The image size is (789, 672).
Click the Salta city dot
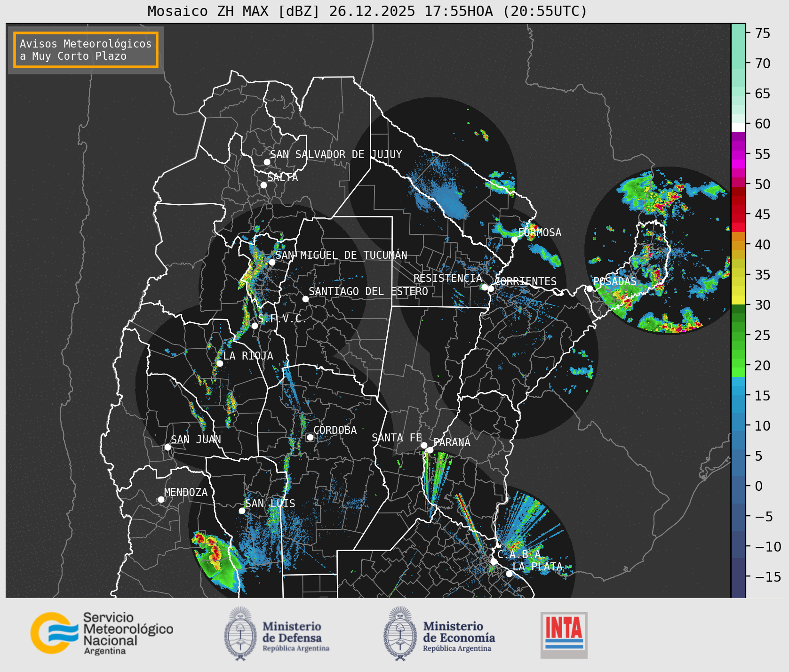point(264,185)
